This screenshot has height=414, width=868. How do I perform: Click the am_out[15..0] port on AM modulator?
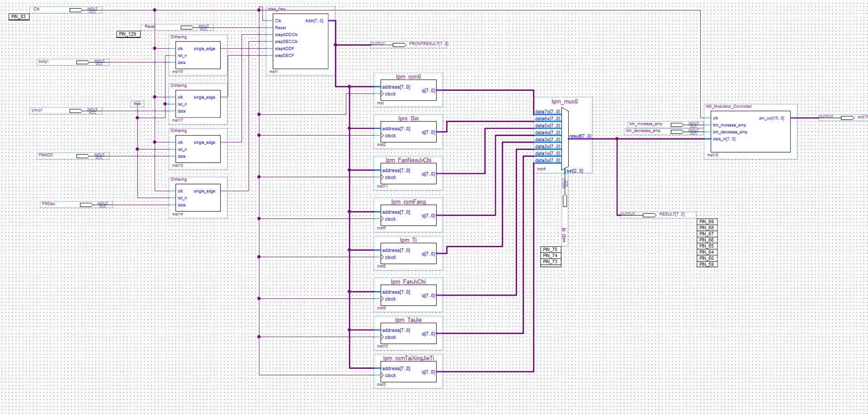point(771,118)
